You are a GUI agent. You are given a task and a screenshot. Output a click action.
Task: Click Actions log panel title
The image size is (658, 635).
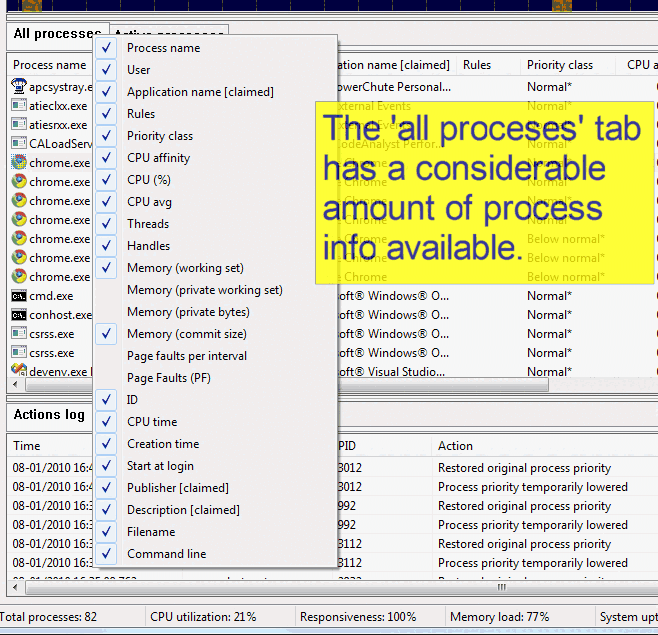coord(49,415)
